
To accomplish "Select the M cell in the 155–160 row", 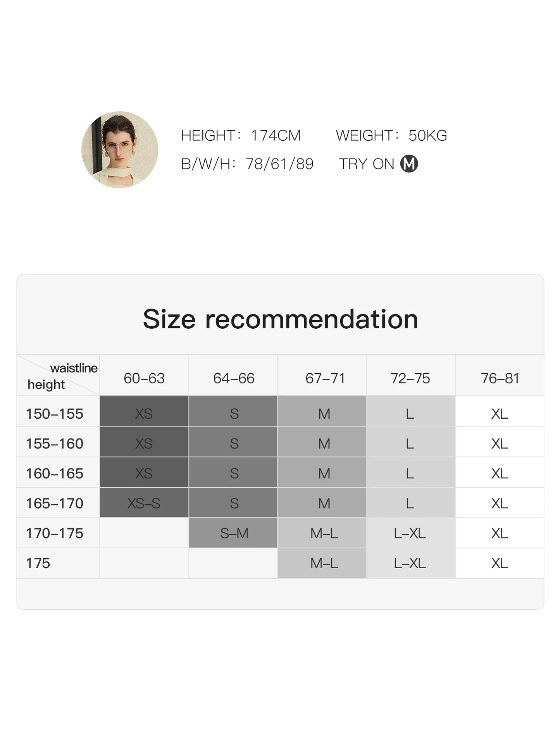I will point(324,443).
